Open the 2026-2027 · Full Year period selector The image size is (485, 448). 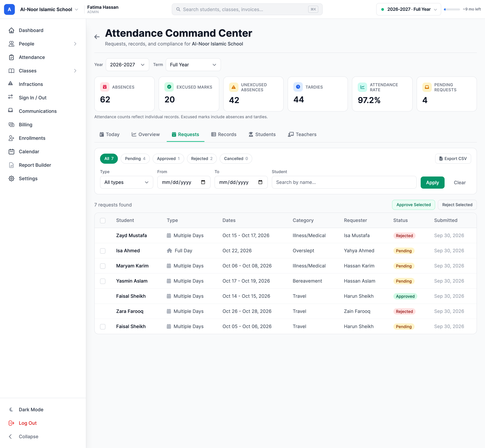click(x=408, y=9)
